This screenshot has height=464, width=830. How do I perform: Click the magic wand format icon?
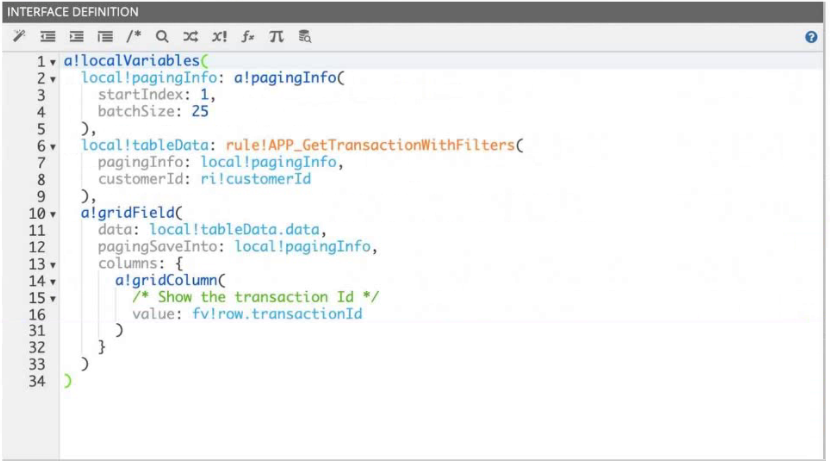coord(19,36)
